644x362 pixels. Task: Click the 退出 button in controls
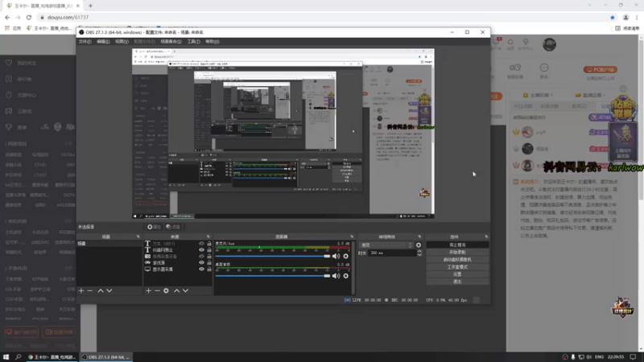pyautogui.click(x=457, y=282)
